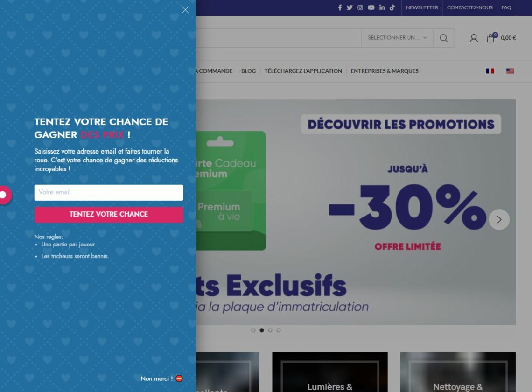This screenshot has height=392, width=532.
Task: Open the Twitter social link
Action: 350,7
